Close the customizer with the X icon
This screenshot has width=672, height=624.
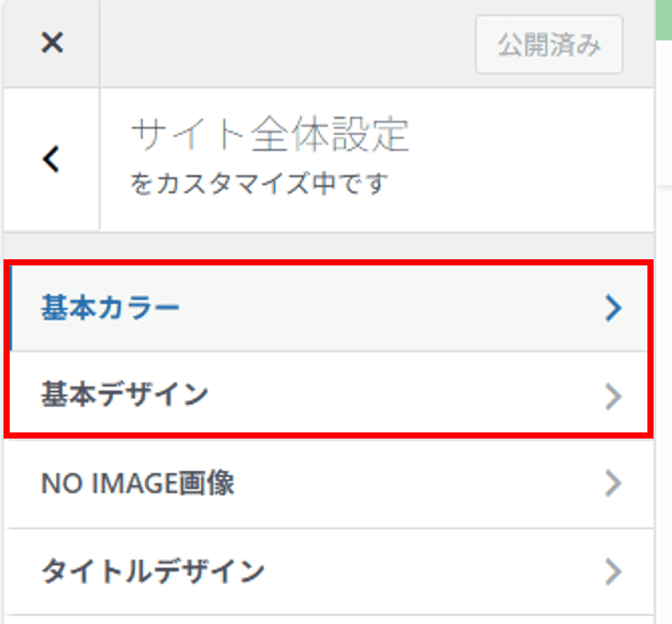click(x=53, y=43)
